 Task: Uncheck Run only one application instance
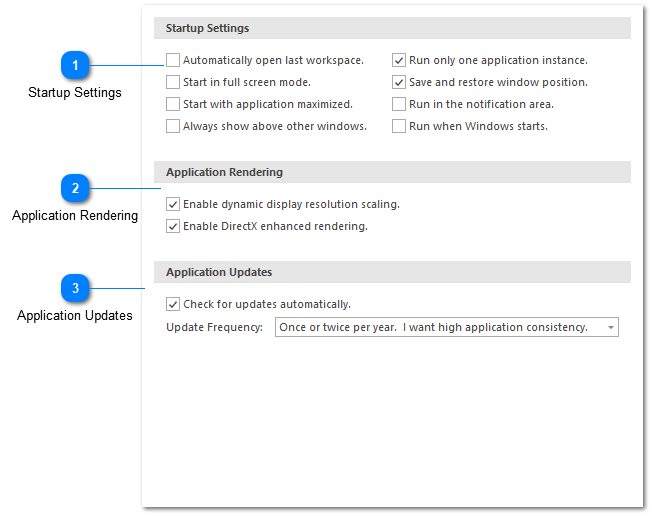pos(399,60)
